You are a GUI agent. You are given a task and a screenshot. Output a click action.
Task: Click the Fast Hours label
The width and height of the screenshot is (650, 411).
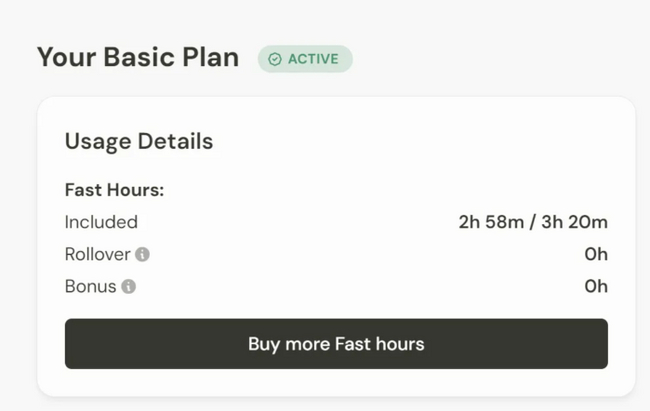click(x=114, y=189)
